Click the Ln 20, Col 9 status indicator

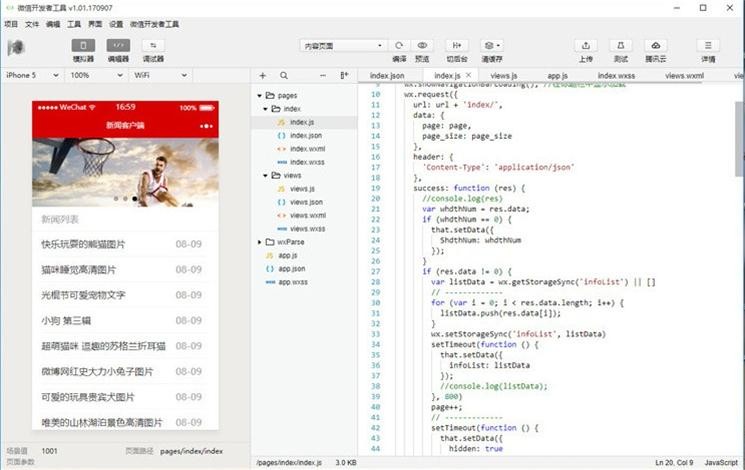tap(674, 462)
